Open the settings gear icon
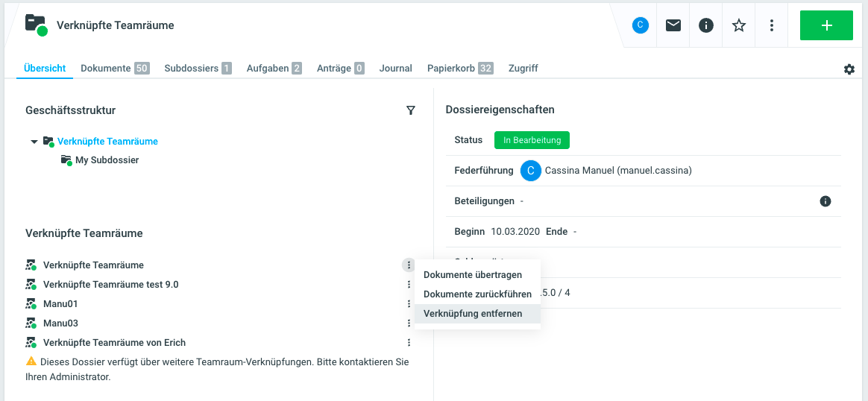The width and height of the screenshot is (868, 401). pyautogui.click(x=849, y=69)
